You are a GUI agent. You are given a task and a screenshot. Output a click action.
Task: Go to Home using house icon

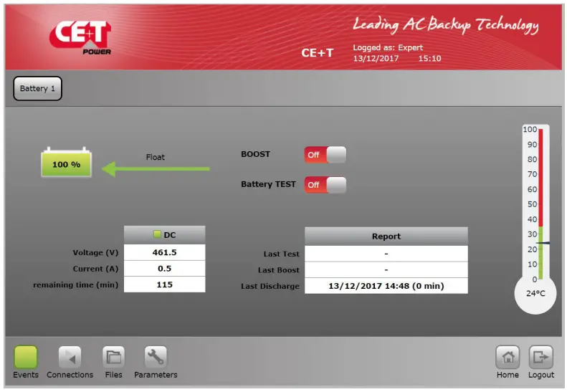click(508, 357)
